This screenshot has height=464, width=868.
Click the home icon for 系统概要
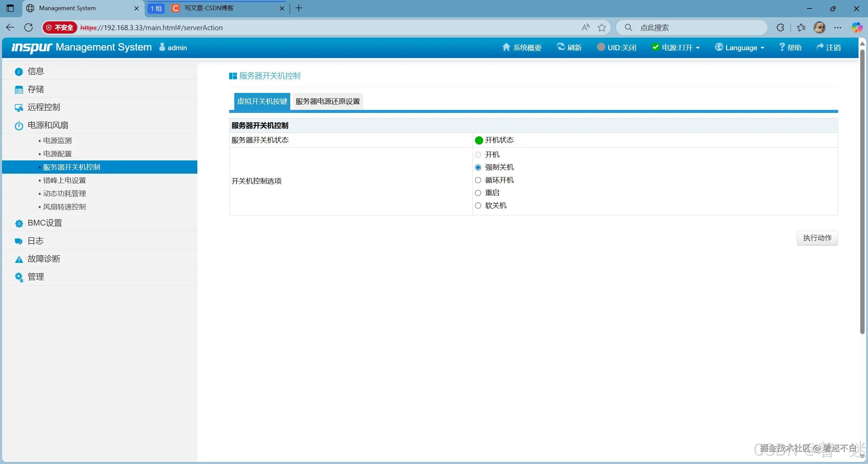[x=506, y=47]
